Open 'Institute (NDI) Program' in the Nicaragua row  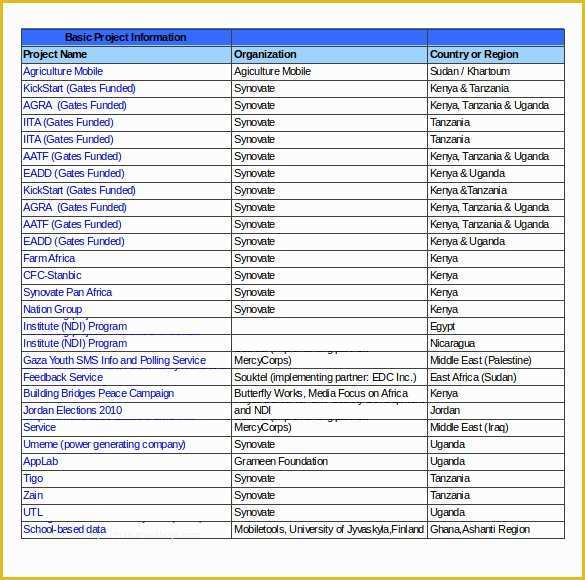tap(75, 343)
